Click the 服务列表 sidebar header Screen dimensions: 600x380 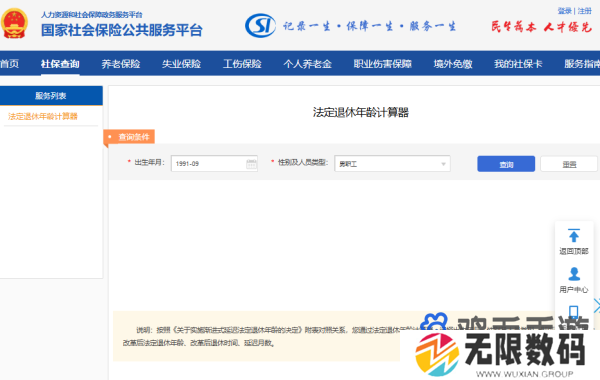tap(51, 96)
